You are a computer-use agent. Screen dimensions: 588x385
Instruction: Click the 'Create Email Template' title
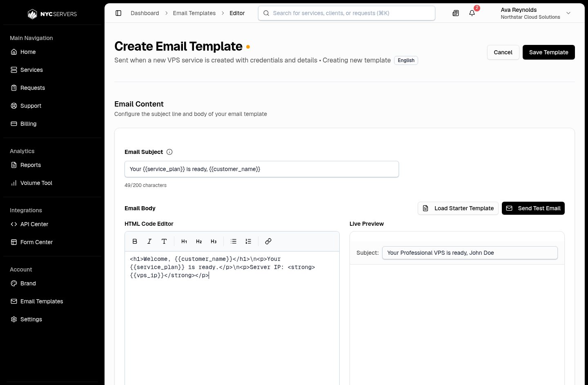click(x=178, y=46)
